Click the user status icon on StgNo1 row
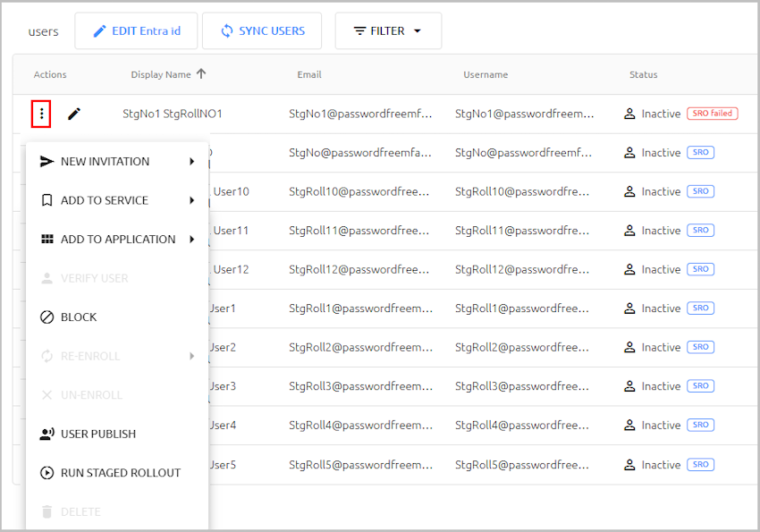The image size is (760, 532). (x=629, y=114)
